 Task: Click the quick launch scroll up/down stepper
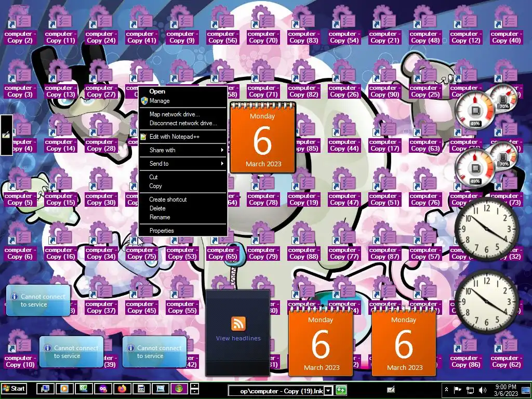[194, 389]
